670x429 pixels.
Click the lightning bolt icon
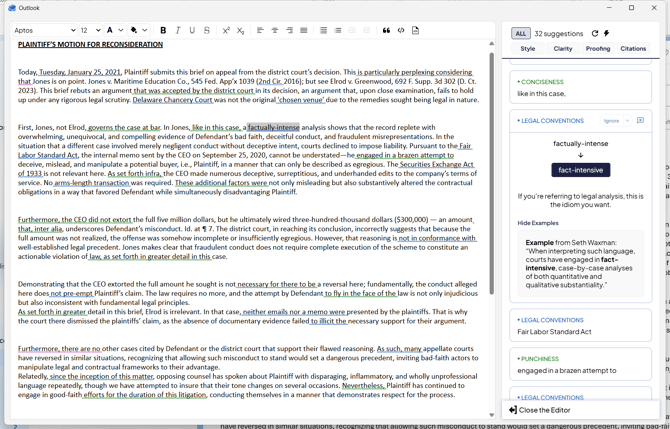click(606, 33)
